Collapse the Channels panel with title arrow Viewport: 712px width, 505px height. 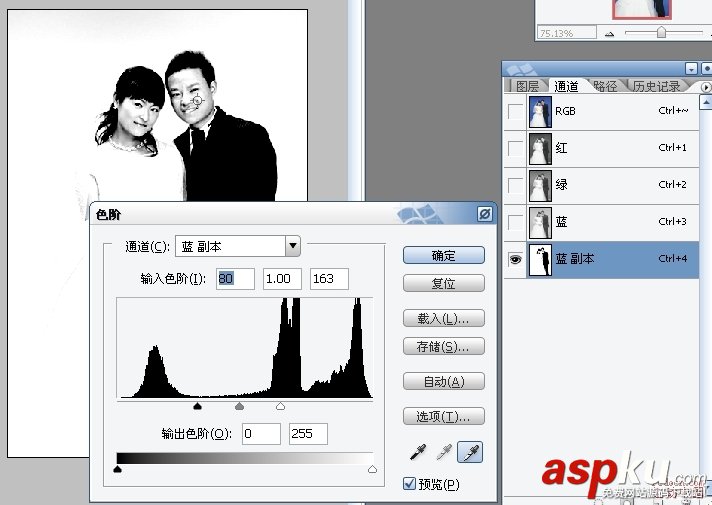[x=692, y=69]
